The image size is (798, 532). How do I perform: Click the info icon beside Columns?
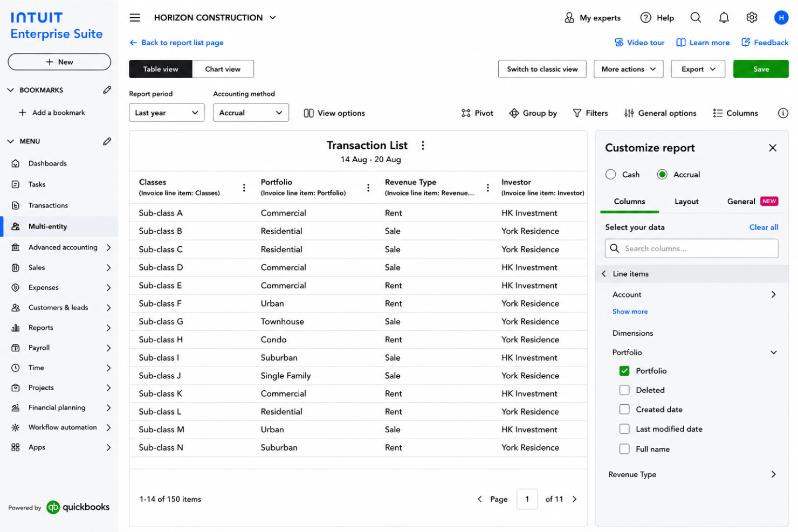coord(783,113)
